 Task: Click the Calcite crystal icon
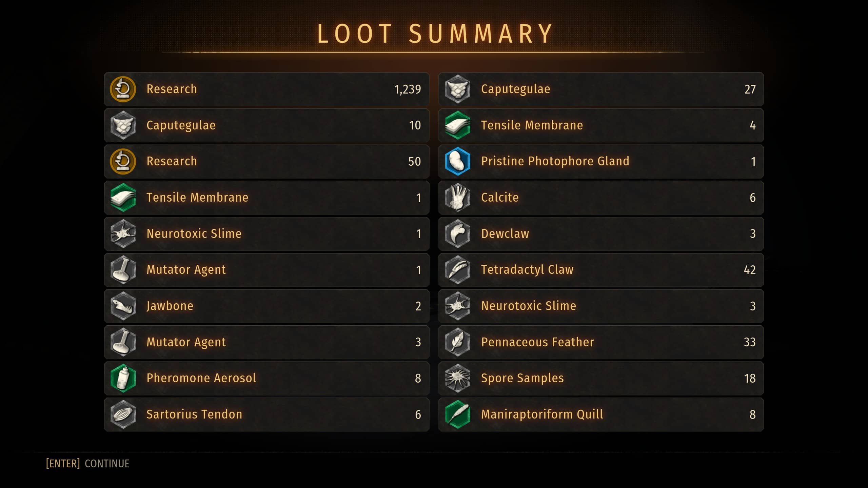point(458,198)
